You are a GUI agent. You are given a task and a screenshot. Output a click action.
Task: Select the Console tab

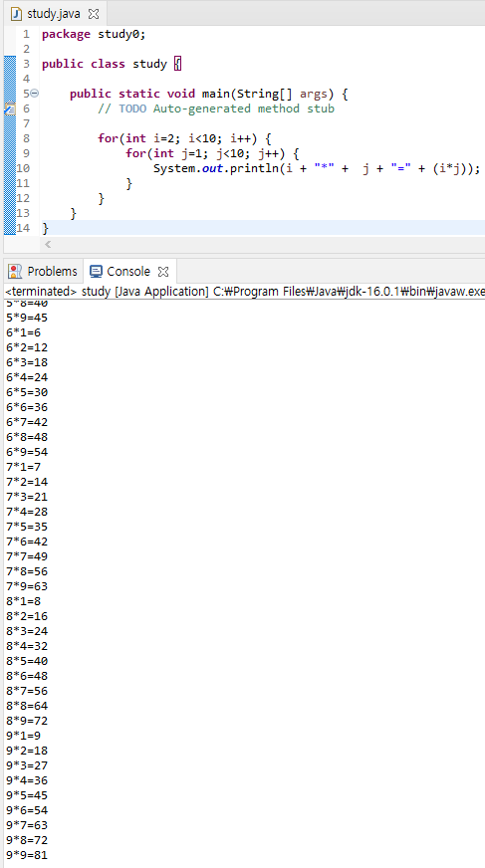click(x=128, y=271)
